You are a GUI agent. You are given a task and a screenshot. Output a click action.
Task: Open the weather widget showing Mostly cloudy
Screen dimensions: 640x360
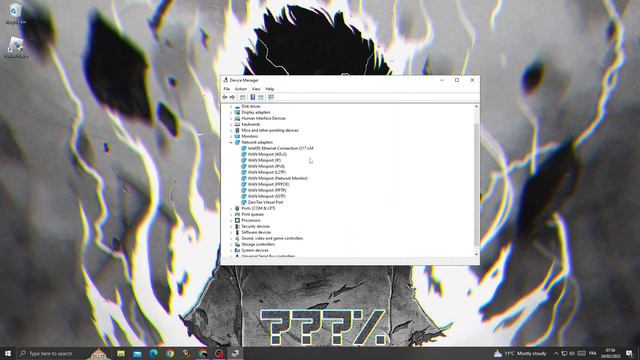(x=520, y=353)
